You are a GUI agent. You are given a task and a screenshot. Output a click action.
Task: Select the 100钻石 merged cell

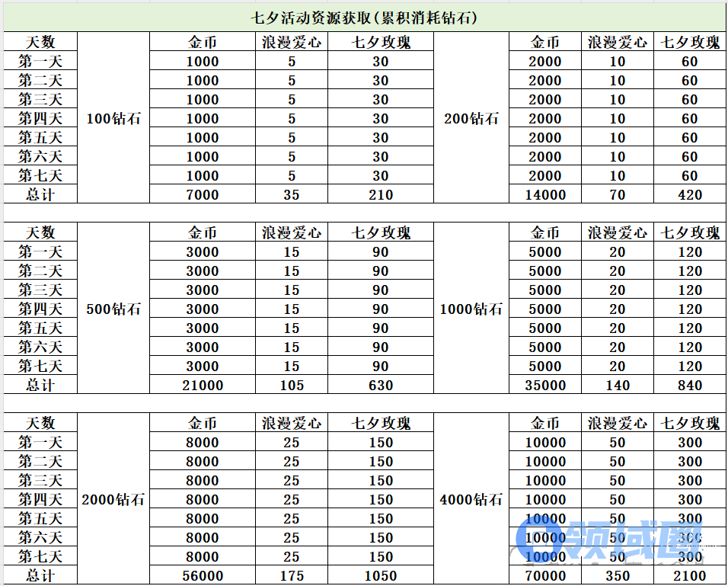coord(114,118)
